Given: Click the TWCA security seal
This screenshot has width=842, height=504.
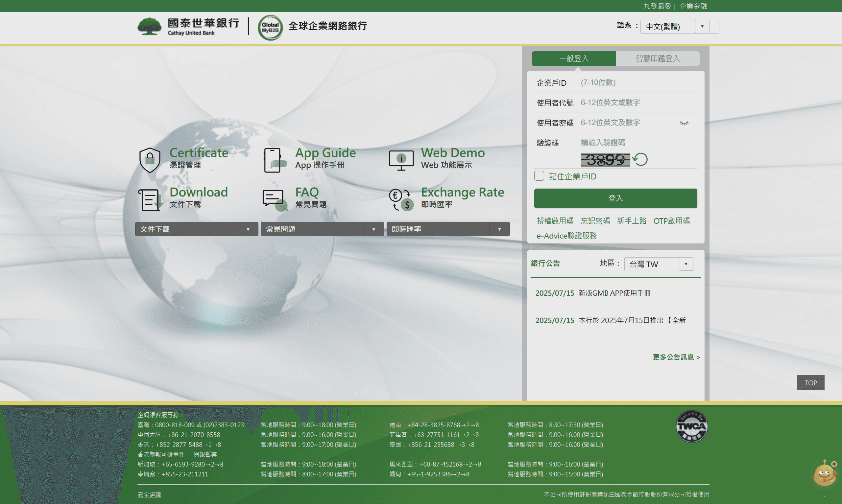Looking at the screenshot, I should 691,426.
